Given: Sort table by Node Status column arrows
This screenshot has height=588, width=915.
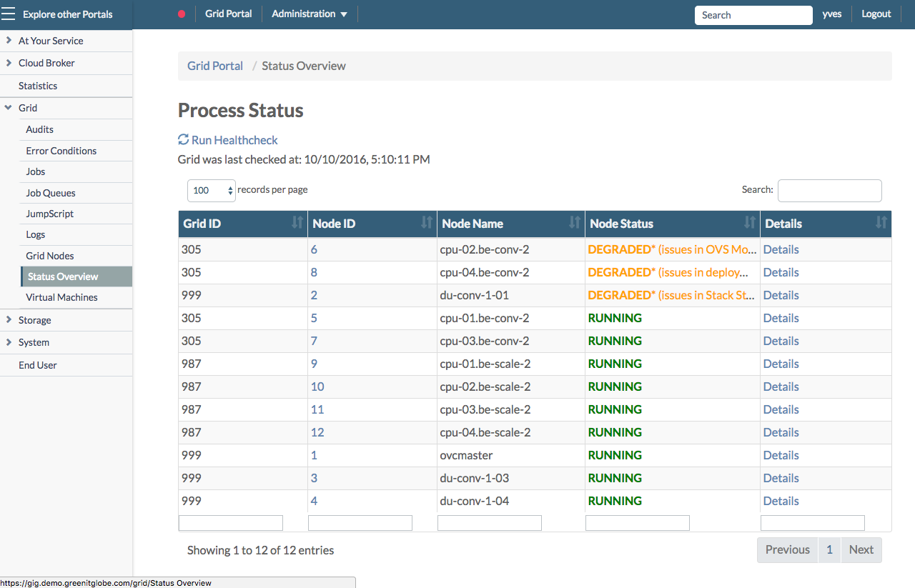Looking at the screenshot, I should point(750,223).
